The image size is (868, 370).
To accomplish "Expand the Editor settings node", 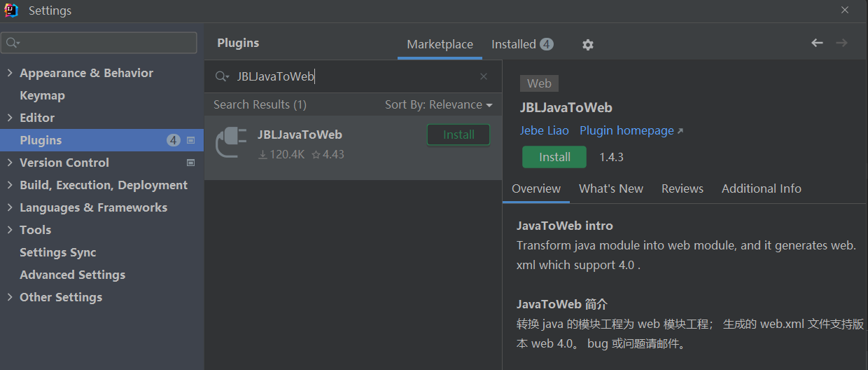I will [x=10, y=118].
